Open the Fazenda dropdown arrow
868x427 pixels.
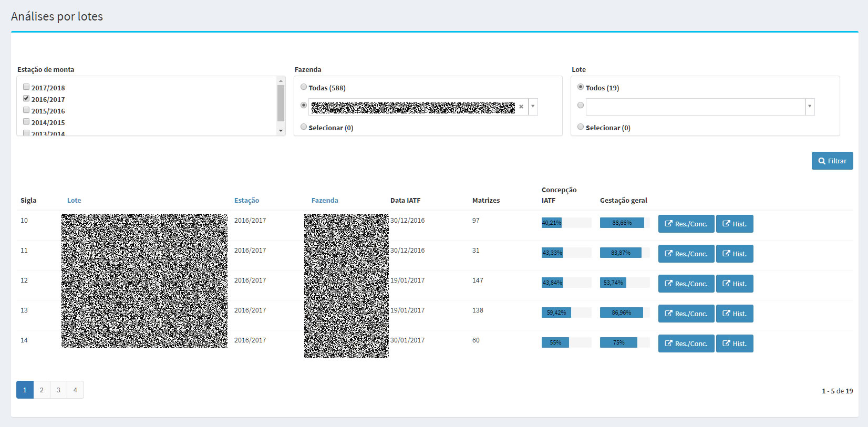(533, 107)
